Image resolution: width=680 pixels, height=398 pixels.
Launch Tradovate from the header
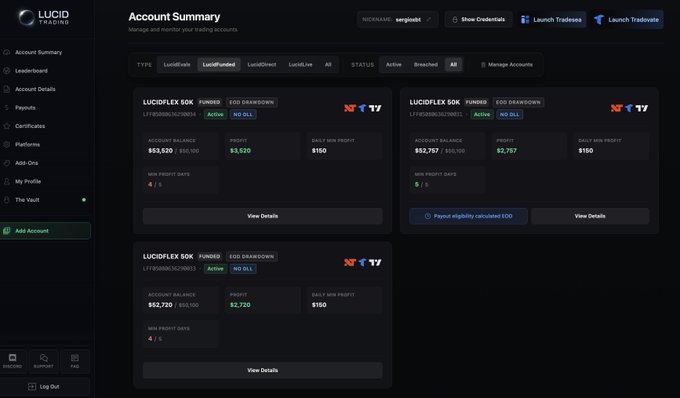[627, 20]
